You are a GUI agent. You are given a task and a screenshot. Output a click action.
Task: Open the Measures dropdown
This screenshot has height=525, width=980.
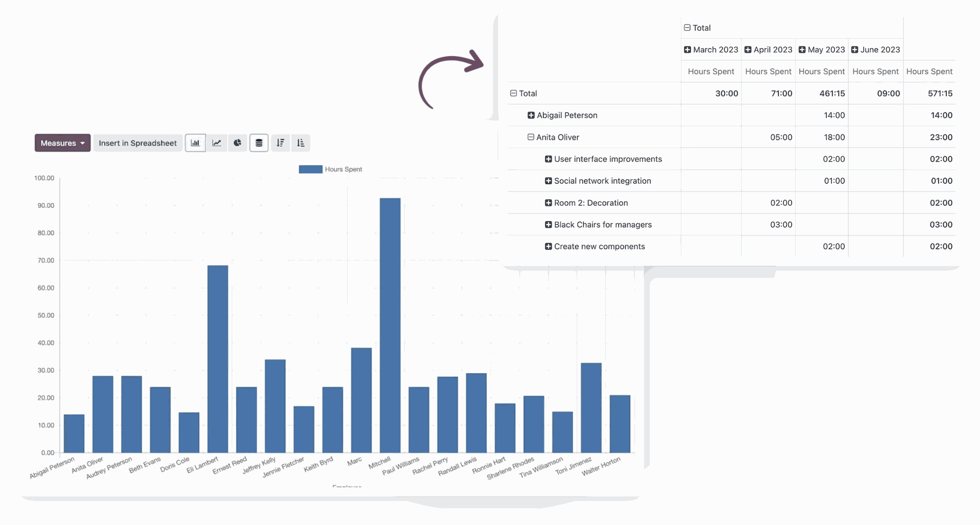click(x=62, y=143)
